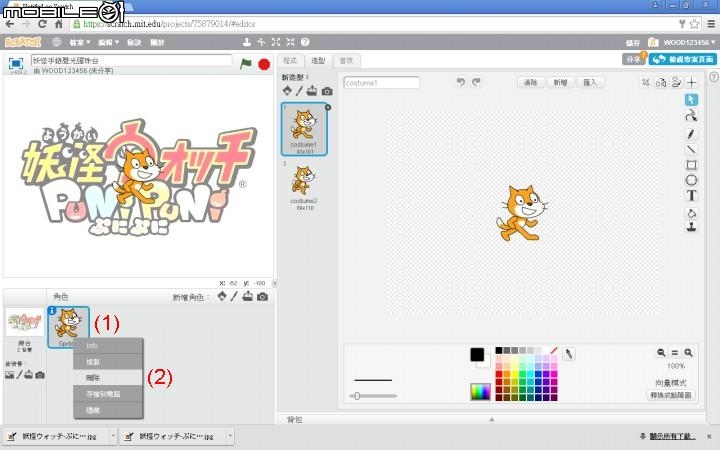Open the 編輯 menu
Viewport: 720px width, 450px height.
108,42
